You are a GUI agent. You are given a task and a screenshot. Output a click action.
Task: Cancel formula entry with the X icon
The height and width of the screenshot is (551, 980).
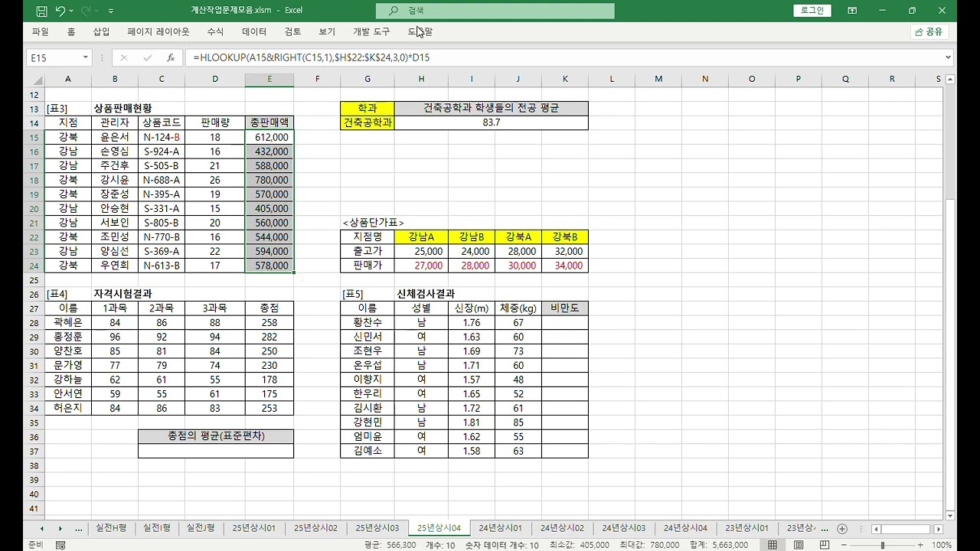click(x=124, y=57)
